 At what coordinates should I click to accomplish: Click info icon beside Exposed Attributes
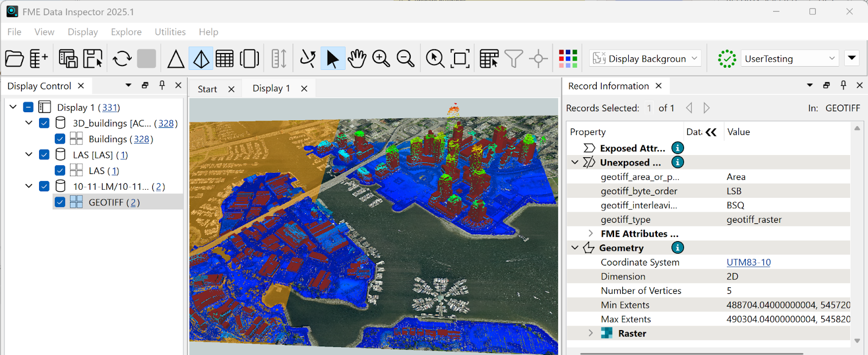pos(678,148)
